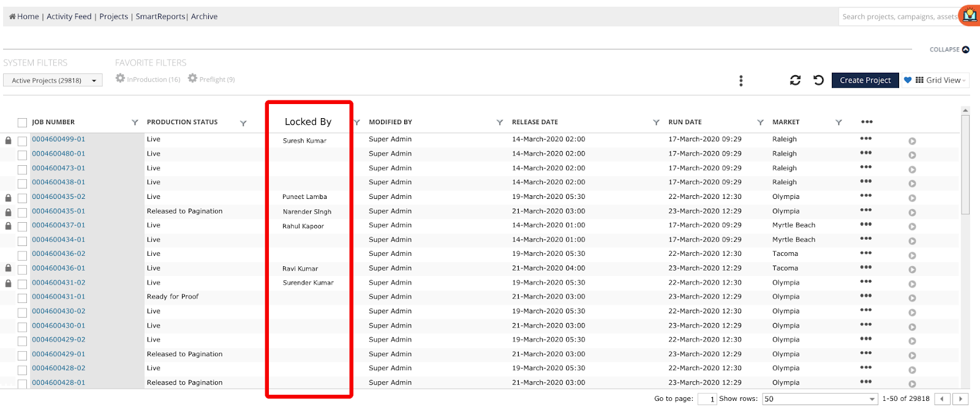This screenshot has height=418, width=980.
Task: Open the Active Projects system filter dropdown
Action: (x=53, y=80)
